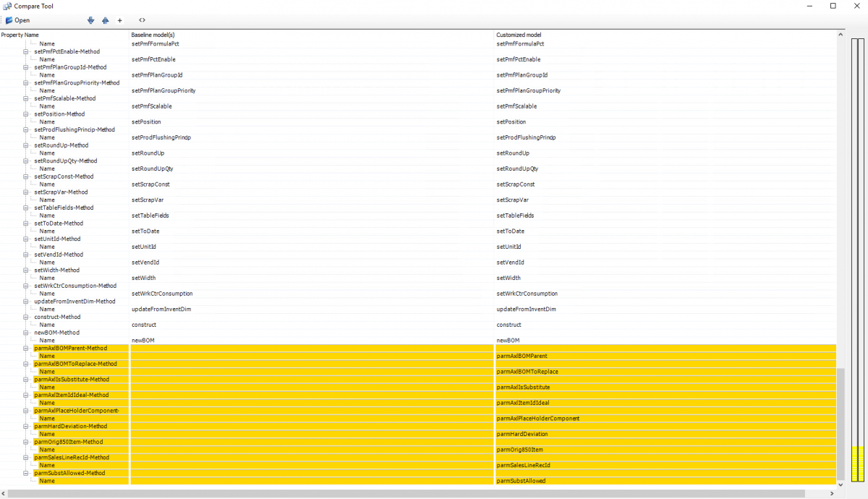
Task: Select the updateFromInventDim-Method tree item
Action: (75, 302)
